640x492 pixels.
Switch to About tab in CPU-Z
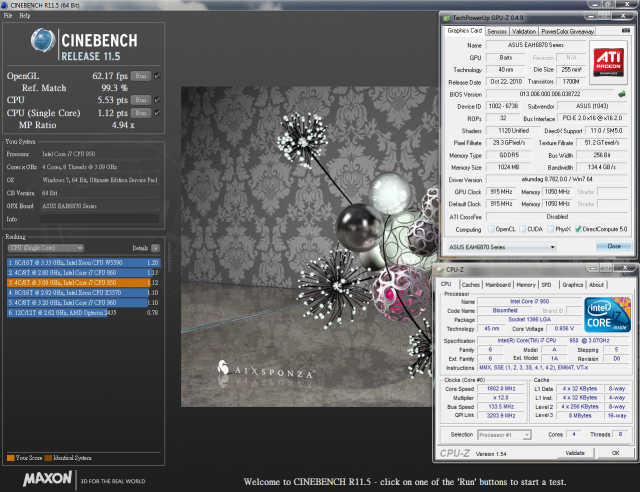(x=596, y=285)
